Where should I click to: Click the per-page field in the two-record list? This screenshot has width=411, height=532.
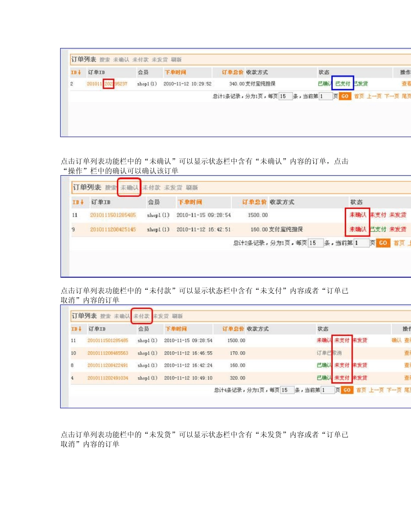(316, 243)
